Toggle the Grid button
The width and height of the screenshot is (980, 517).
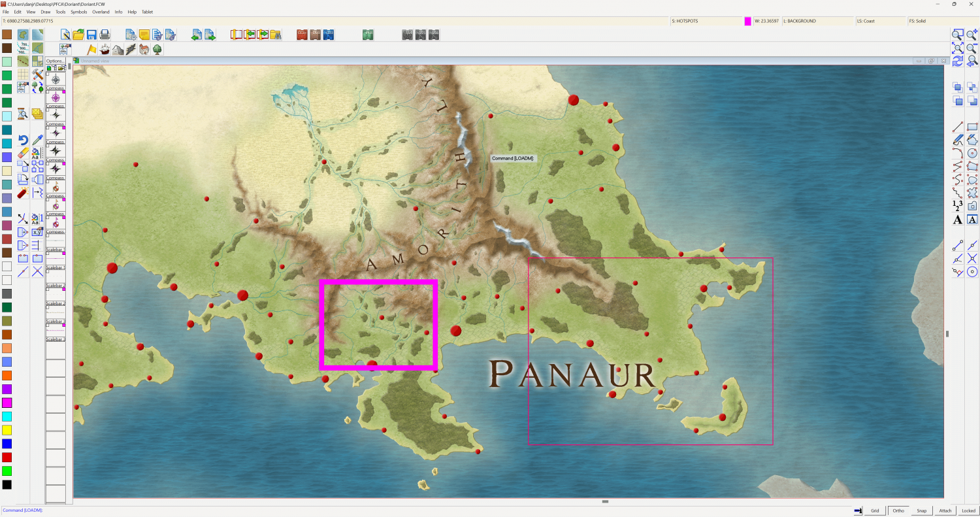click(x=875, y=510)
